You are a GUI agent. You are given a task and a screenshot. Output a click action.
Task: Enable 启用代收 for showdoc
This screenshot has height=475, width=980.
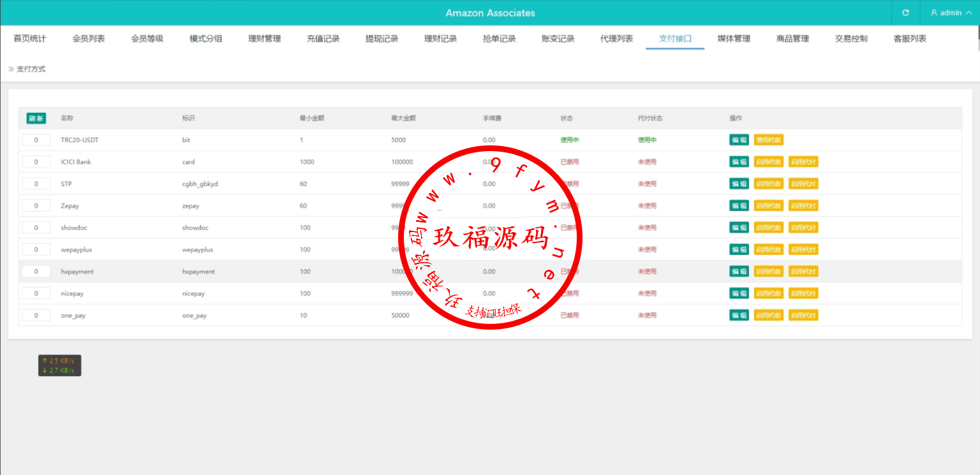[x=769, y=228]
